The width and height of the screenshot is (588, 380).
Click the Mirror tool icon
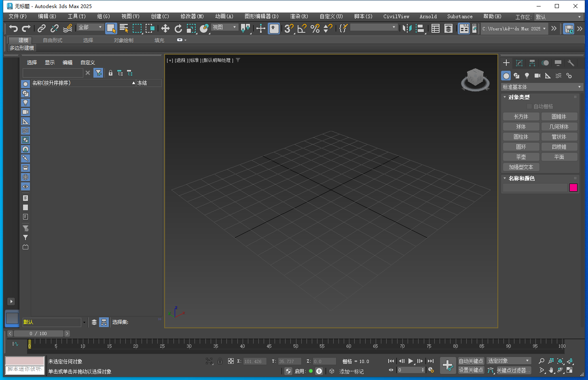pos(407,28)
